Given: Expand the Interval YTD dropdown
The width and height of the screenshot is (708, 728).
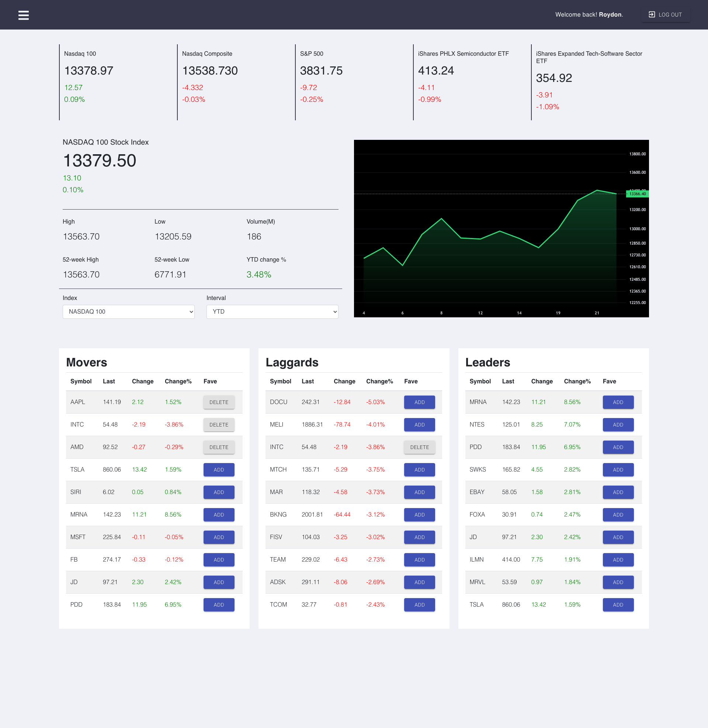Looking at the screenshot, I should point(272,312).
